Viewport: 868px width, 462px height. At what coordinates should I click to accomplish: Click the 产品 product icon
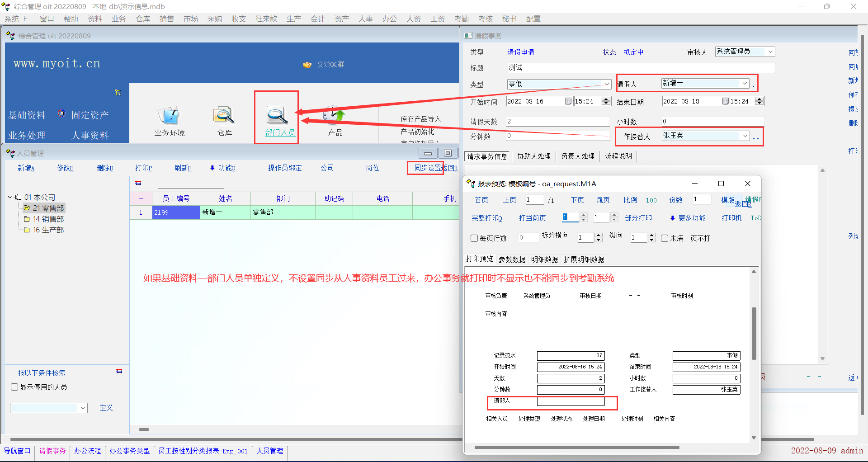[x=335, y=116]
